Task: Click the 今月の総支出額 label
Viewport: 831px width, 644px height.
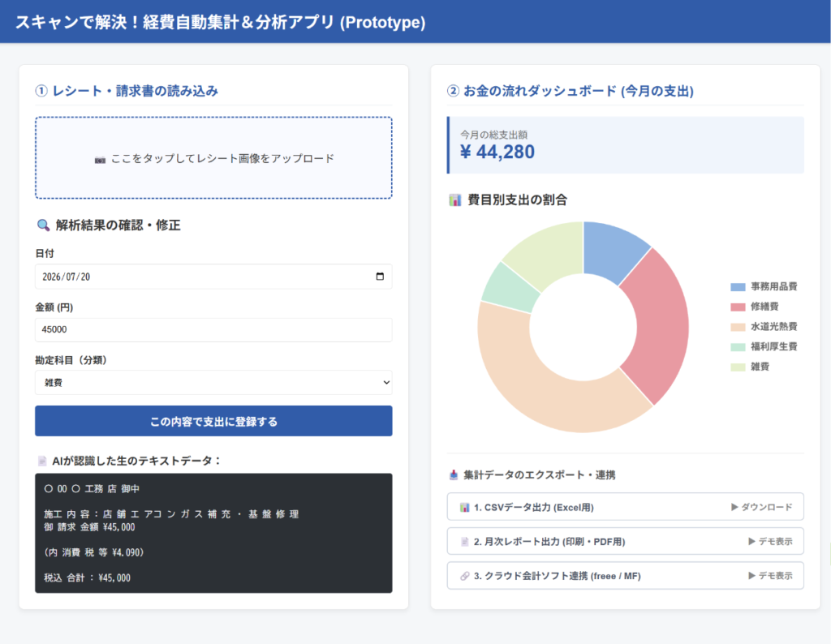Action: coord(493,135)
